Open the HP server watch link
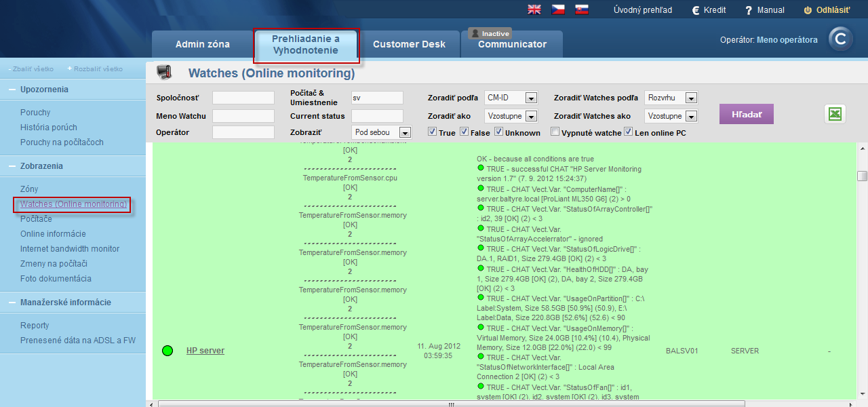Viewport: 868px width, 407px height. point(205,351)
